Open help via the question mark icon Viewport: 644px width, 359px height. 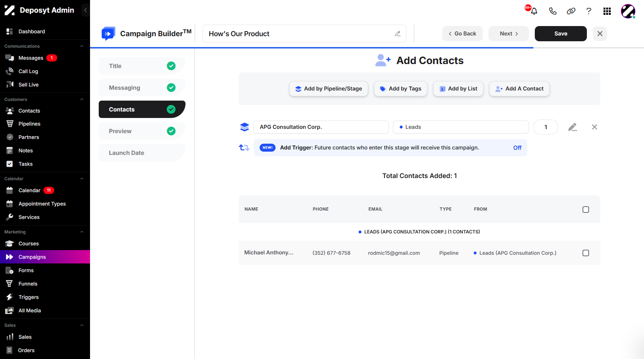click(589, 11)
